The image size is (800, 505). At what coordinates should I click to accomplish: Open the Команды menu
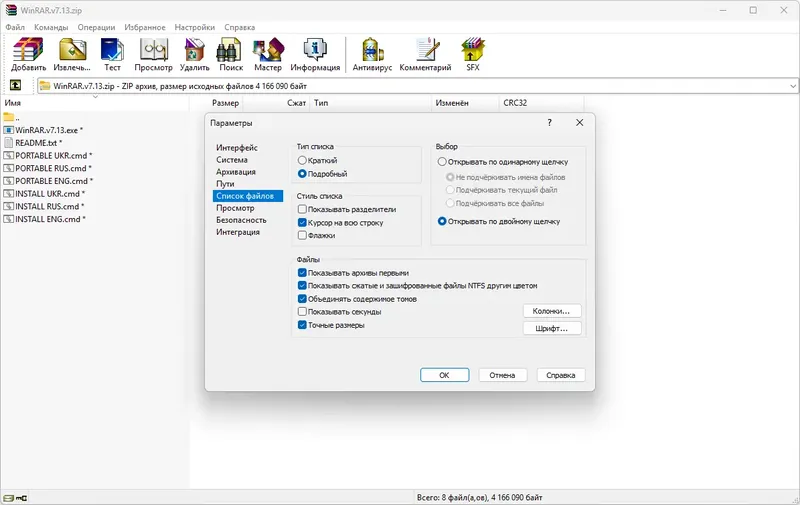point(51,27)
